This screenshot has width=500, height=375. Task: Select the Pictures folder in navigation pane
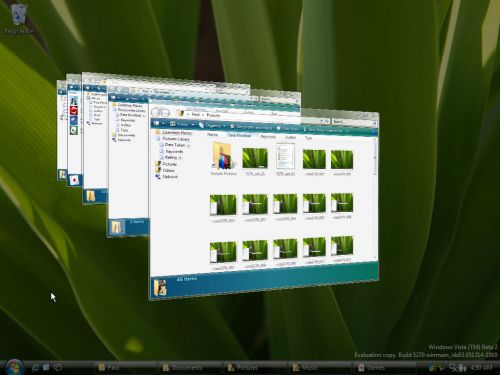pos(167,164)
